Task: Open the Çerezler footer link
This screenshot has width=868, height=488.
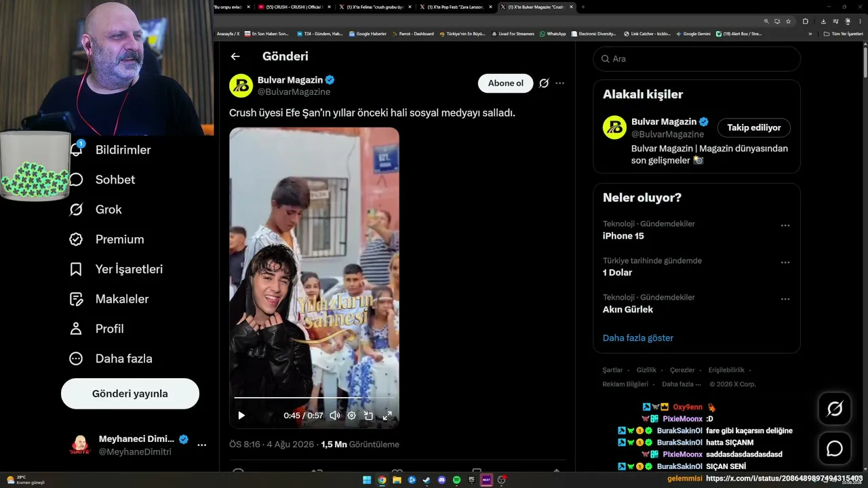Action: 682,370
